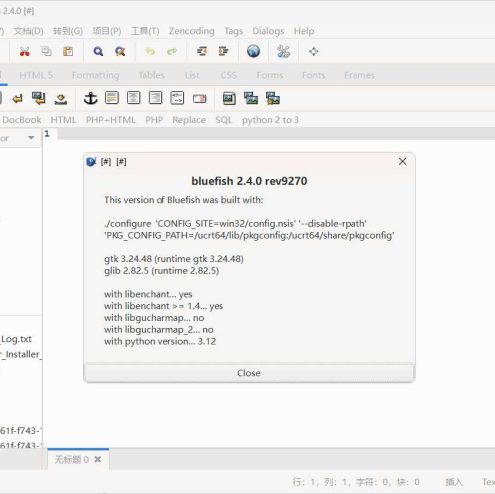
Task: Click the HTML Comment icon
Action: click(177, 98)
